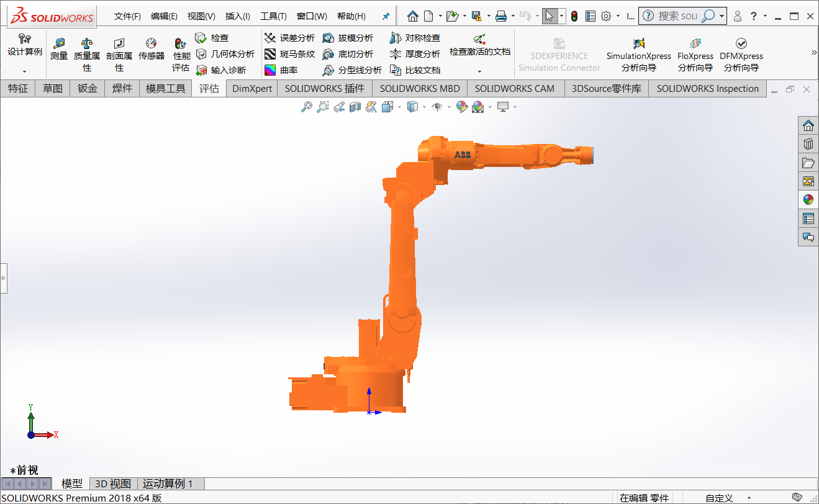Open 几何体分析 geometry analysis
Image resolution: width=819 pixels, height=504 pixels.
click(x=225, y=54)
